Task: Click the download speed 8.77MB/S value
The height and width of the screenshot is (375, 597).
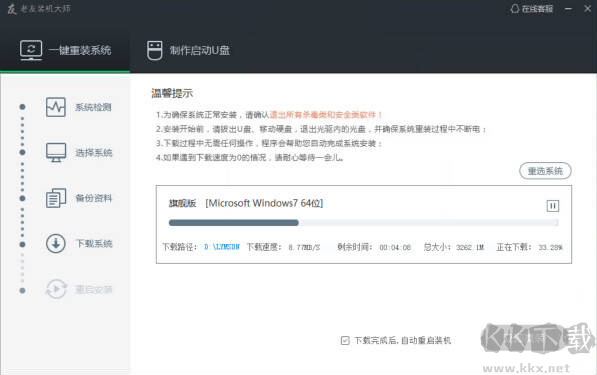Action: [x=304, y=247]
